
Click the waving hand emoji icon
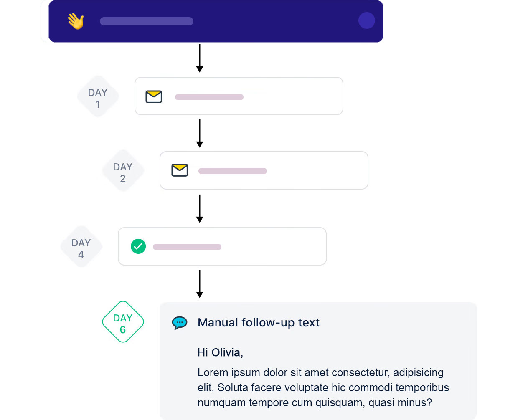[x=76, y=21]
